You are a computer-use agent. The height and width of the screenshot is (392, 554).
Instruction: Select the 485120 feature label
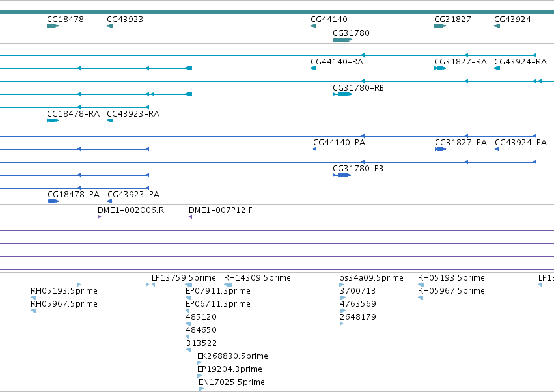pyautogui.click(x=201, y=317)
